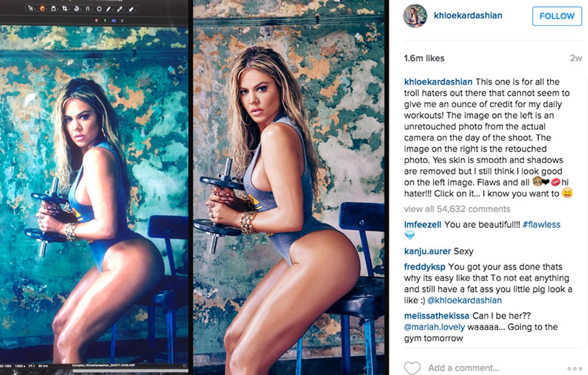Like the post with heart icon

coord(412,368)
